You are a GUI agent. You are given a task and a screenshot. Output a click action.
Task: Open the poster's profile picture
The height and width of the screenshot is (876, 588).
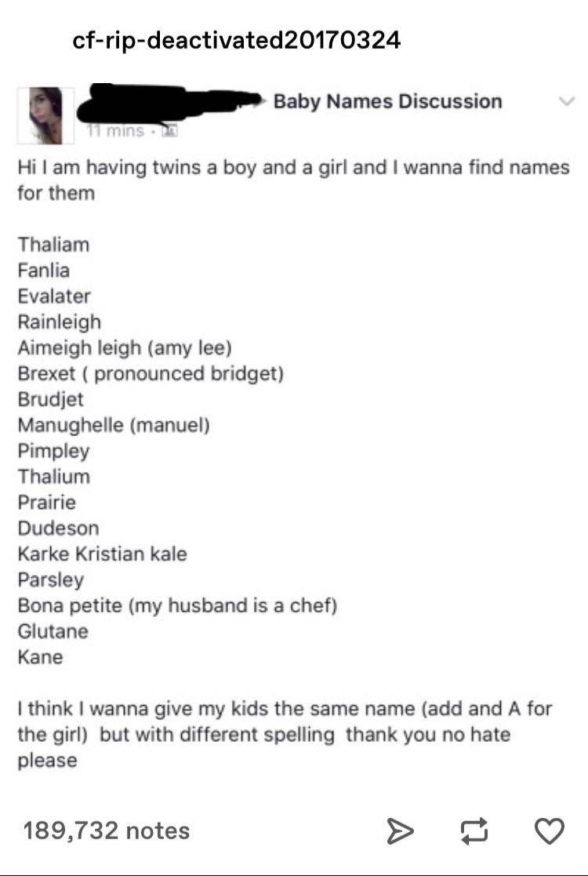45,114
